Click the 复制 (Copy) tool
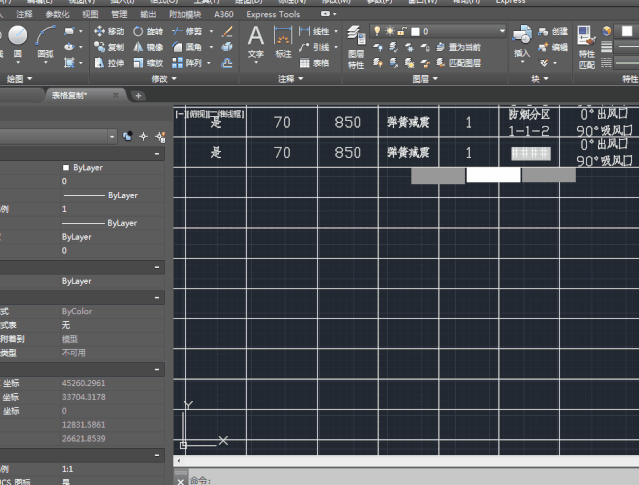This screenshot has height=485, width=639. click(x=109, y=47)
